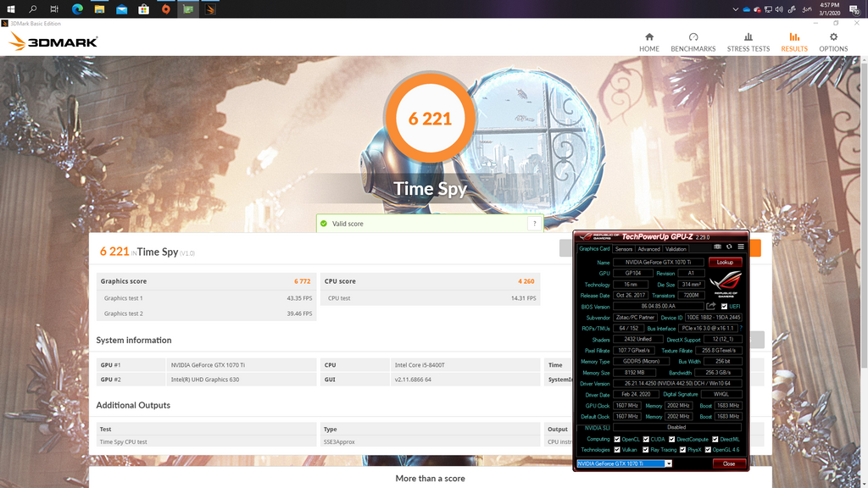Screen dimensions: 868x488
Task: Click the Bus Interface question mark in GPU-Z
Action: click(x=741, y=328)
